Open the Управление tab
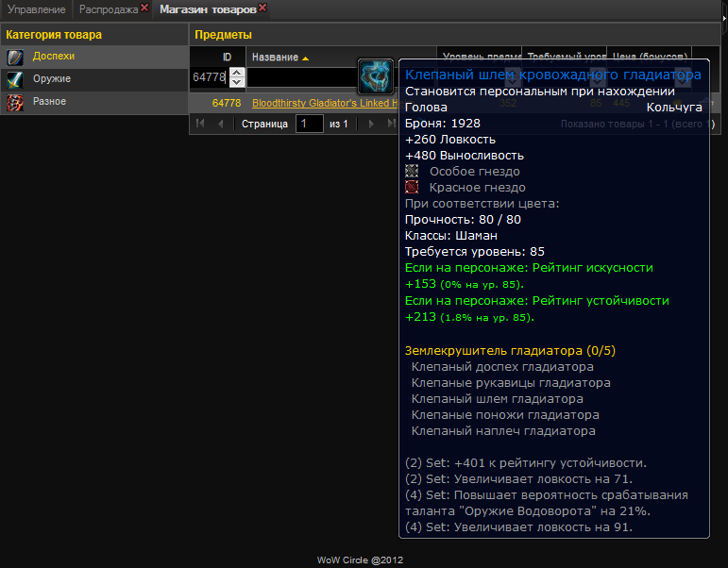 click(36, 9)
